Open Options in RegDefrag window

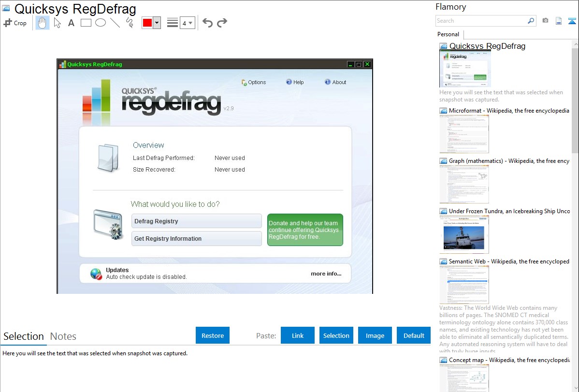coord(254,82)
